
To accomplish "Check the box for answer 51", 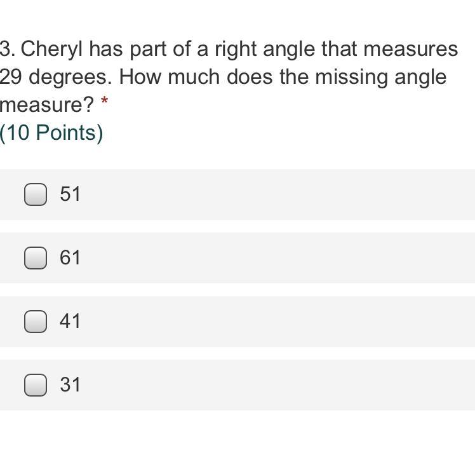I will tap(36, 194).
